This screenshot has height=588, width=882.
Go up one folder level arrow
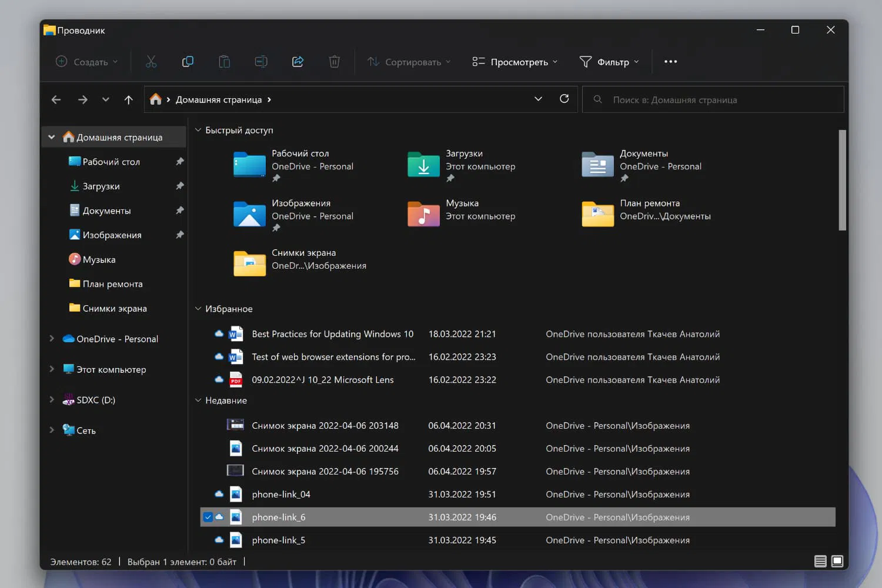[128, 99]
